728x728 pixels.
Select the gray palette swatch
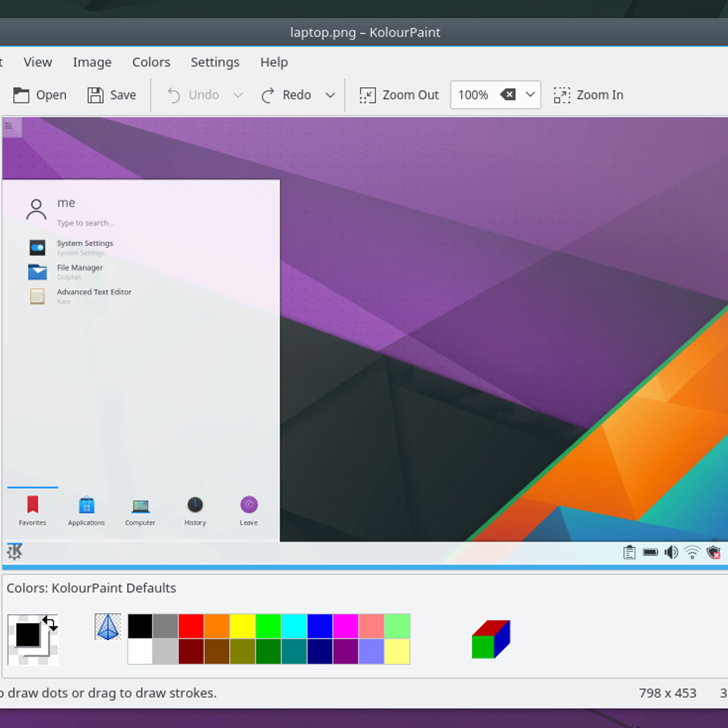coord(166,626)
